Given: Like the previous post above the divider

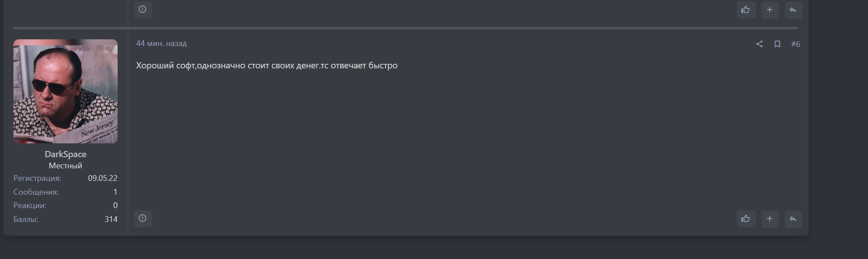Looking at the screenshot, I should tap(745, 10).
